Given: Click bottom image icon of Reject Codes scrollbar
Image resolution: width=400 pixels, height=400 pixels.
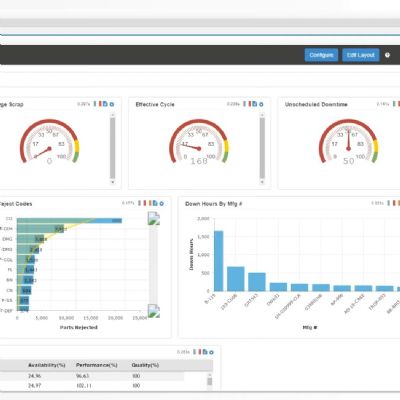Looking at the screenshot, I should pyautogui.click(x=154, y=311).
